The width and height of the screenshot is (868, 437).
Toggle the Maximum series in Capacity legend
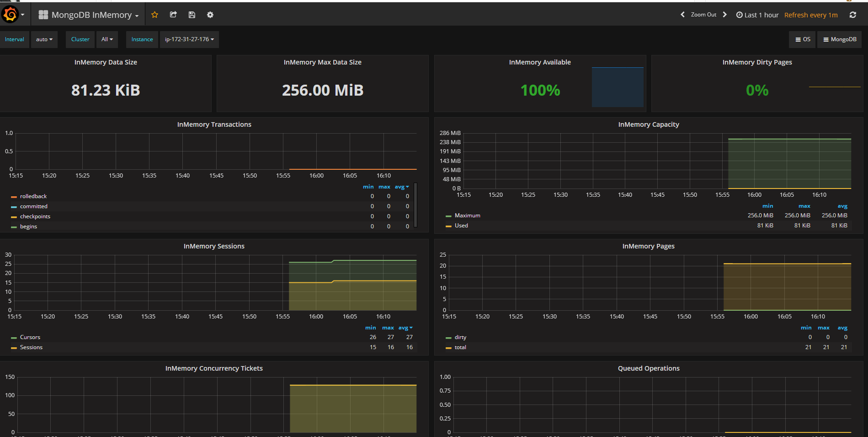[467, 216]
